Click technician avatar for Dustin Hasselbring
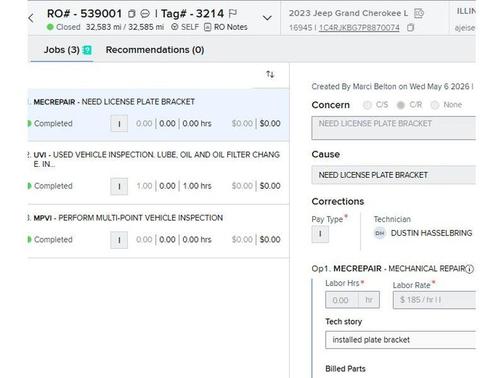 point(380,233)
